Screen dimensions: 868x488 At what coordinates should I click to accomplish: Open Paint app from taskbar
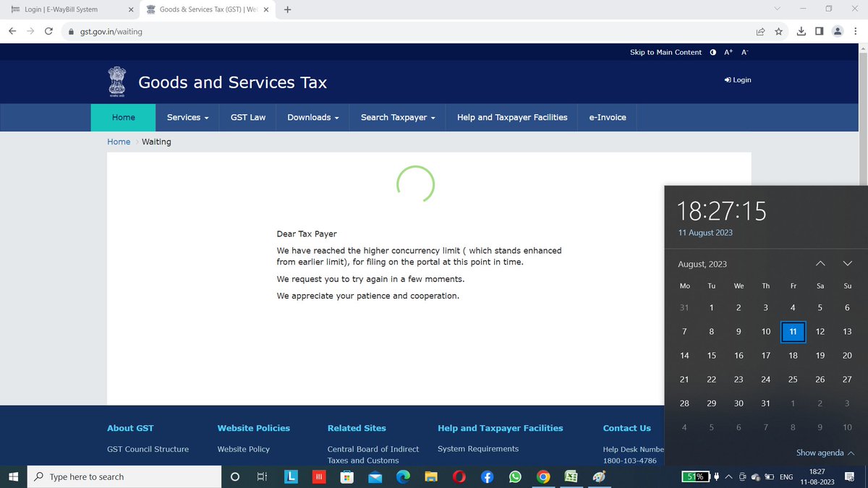[599, 476]
